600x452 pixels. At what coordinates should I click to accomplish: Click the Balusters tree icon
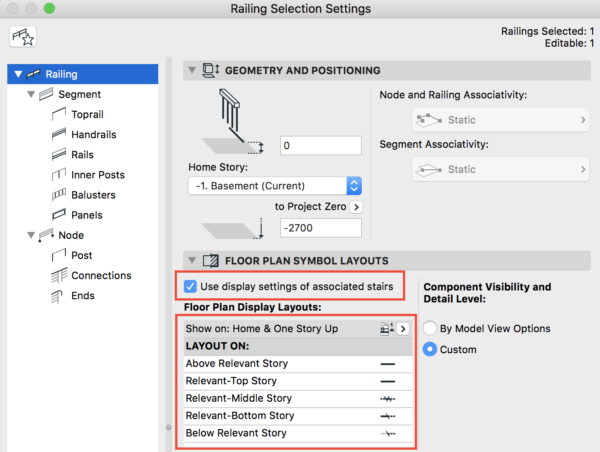[56, 195]
